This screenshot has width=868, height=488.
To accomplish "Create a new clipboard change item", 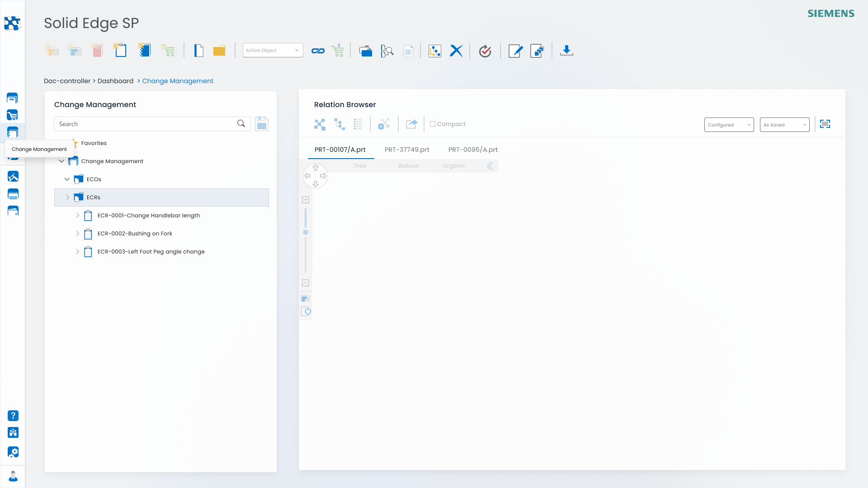I will [120, 50].
